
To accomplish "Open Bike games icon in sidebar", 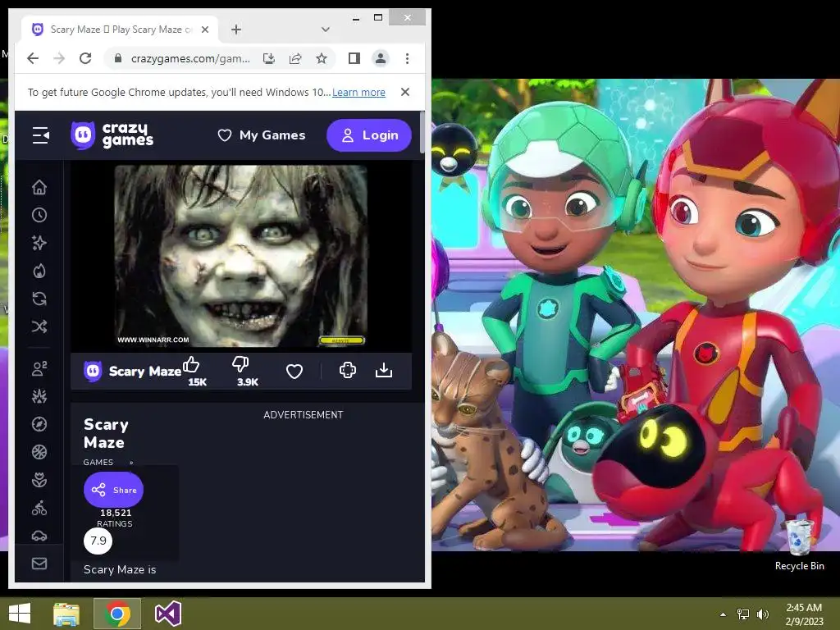I will coord(39,508).
